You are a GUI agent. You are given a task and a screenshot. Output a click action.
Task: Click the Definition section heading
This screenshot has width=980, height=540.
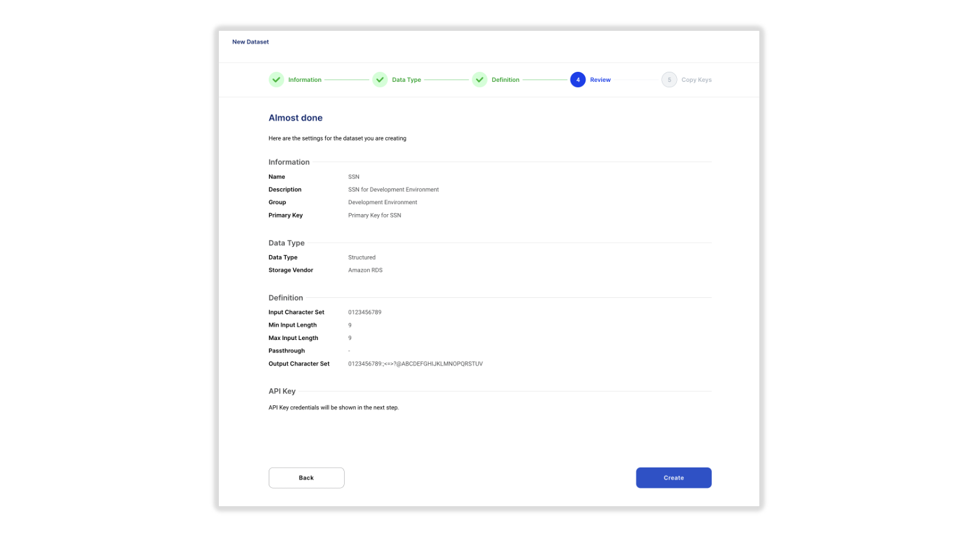[285, 298]
